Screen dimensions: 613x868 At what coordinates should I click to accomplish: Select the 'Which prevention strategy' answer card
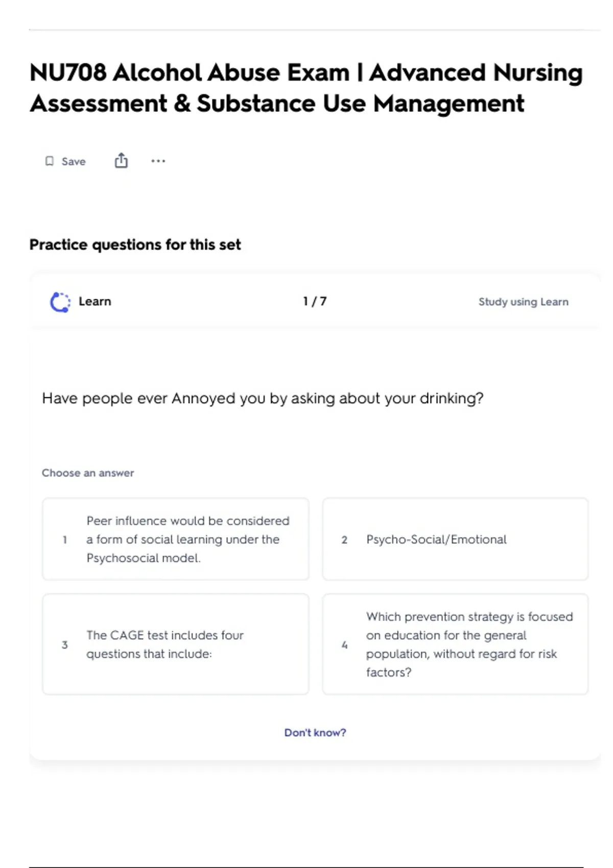point(455,644)
